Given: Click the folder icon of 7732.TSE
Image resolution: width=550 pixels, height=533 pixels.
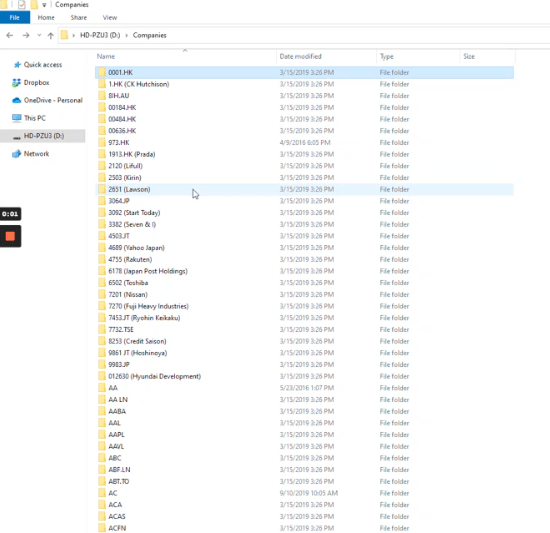Looking at the screenshot, I should coord(102,330).
